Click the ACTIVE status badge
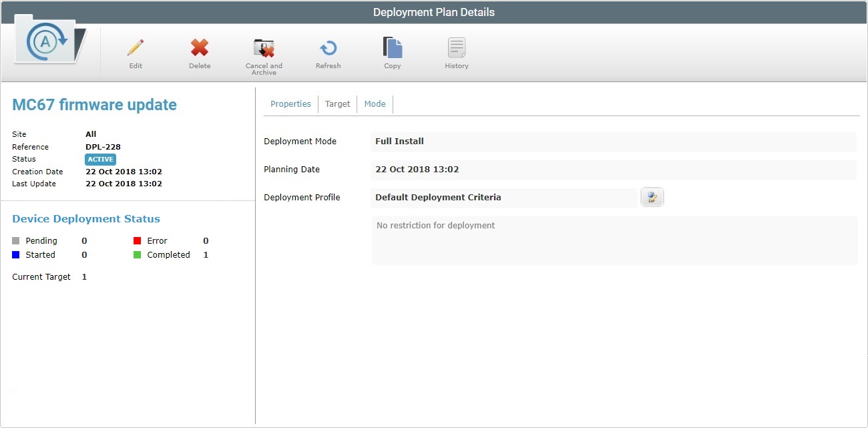Viewport: 868px width, 428px height. (x=100, y=159)
